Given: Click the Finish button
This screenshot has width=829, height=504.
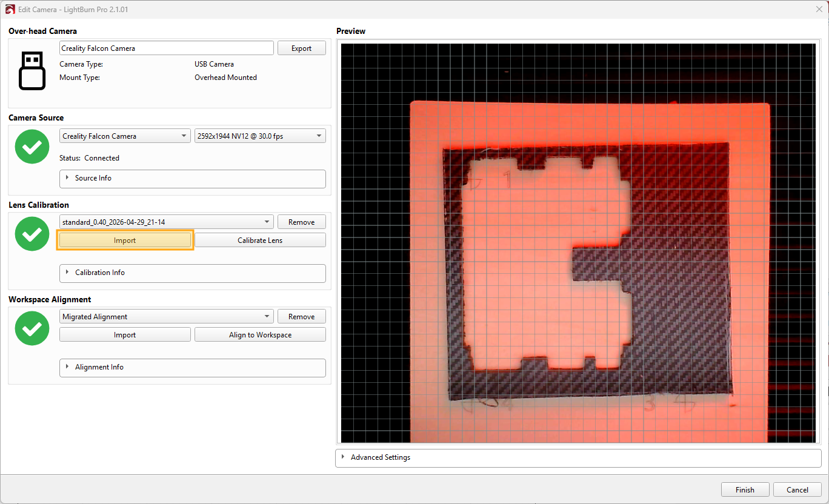Looking at the screenshot, I should point(745,490).
